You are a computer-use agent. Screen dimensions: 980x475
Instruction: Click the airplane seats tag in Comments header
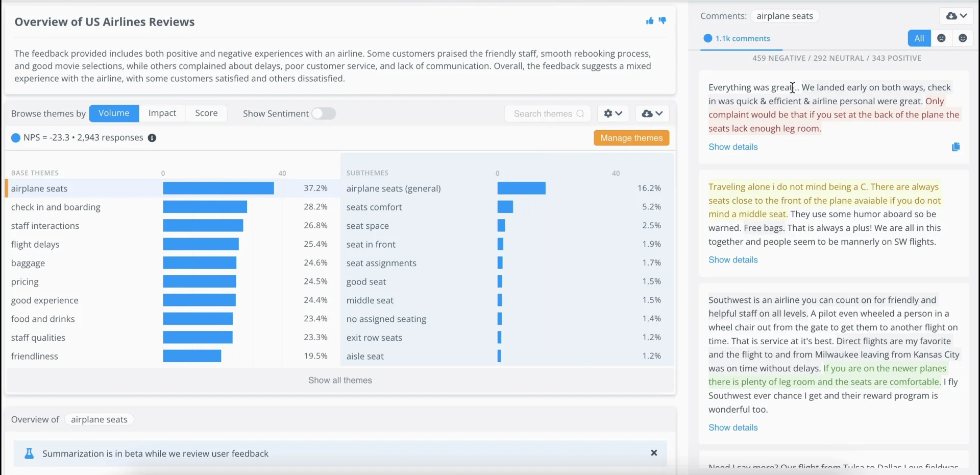(785, 16)
